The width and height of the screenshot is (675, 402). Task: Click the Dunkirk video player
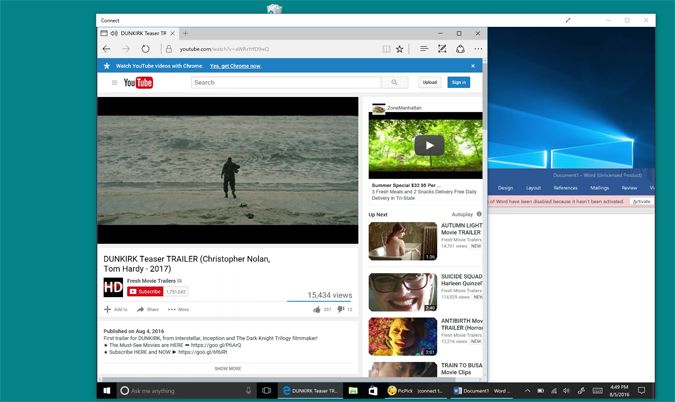pyautogui.click(x=228, y=170)
